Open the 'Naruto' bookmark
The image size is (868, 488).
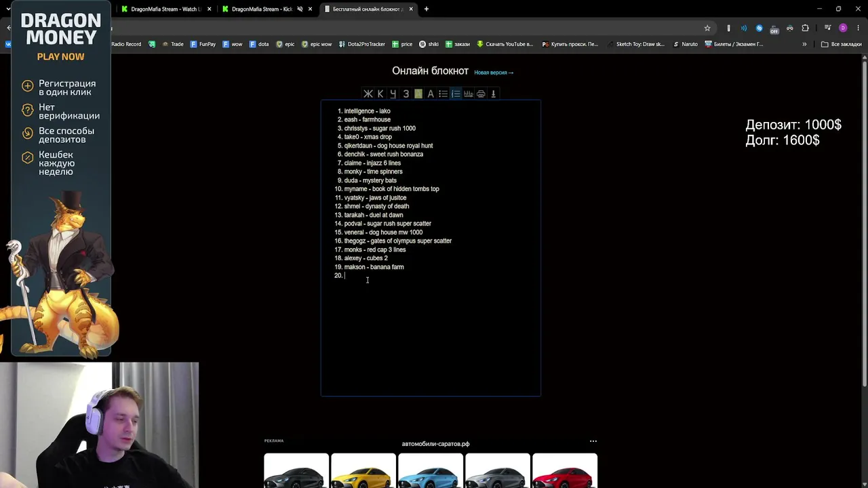point(685,44)
